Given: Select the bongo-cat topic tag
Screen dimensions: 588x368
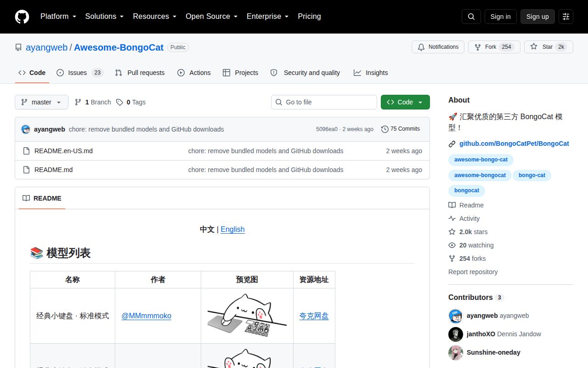Looking at the screenshot, I should [532, 175].
